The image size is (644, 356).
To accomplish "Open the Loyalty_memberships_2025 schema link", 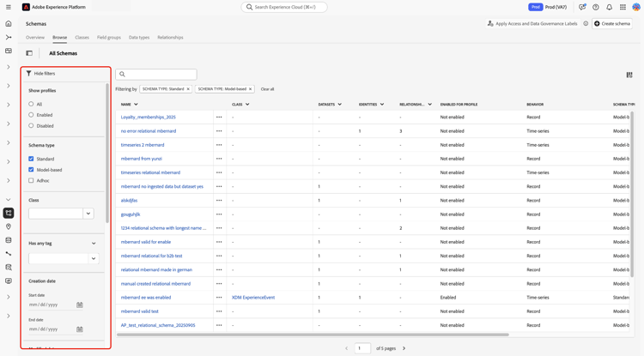I will pyautogui.click(x=149, y=118).
